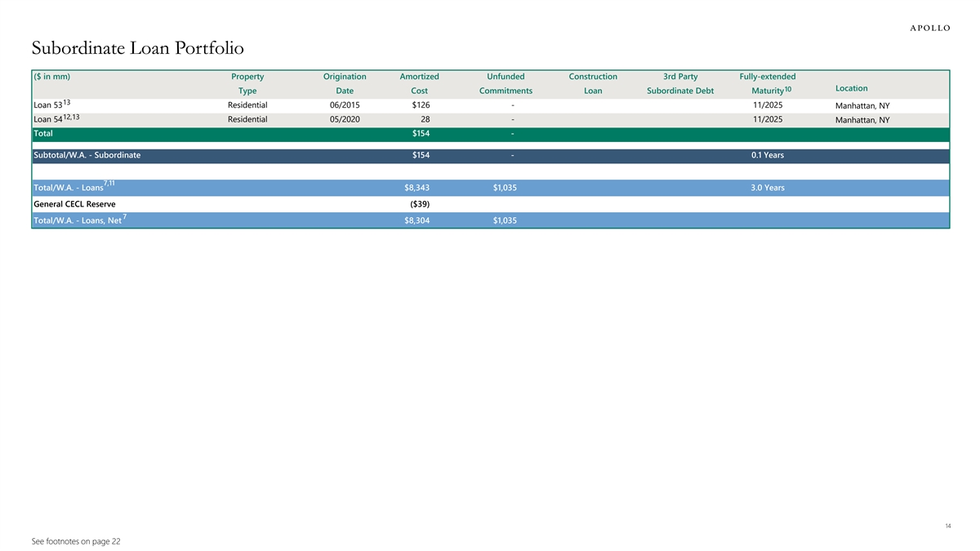Viewport: 980px width, 551px height.
Task: Click the 0.1 Years maturity value
Action: coord(767,155)
